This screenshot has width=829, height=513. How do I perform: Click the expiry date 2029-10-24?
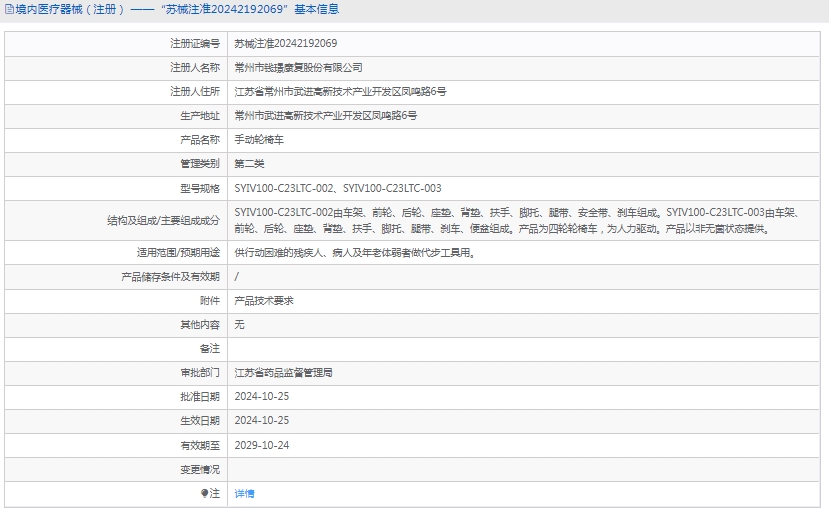point(261,445)
